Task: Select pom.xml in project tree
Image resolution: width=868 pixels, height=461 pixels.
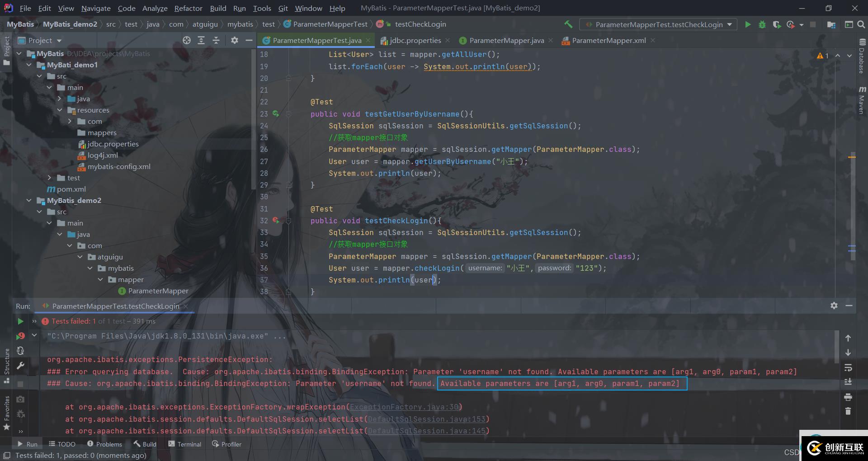Action: coord(66,189)
